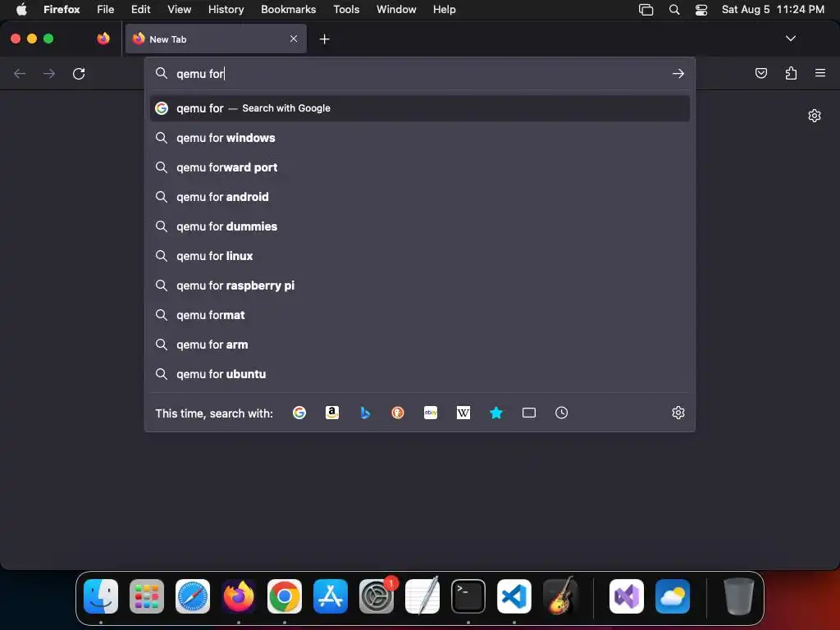Click the screen mirroring menu bar icon
The height and width of the screenshot is (630, 840).
[x=646, y=10]
